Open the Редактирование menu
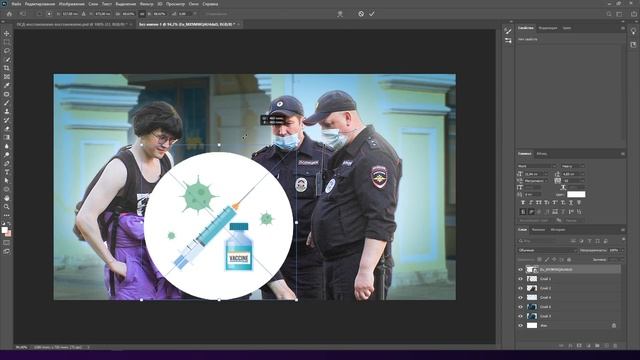This screenshot has width=640, height=360. pos(40,4)
